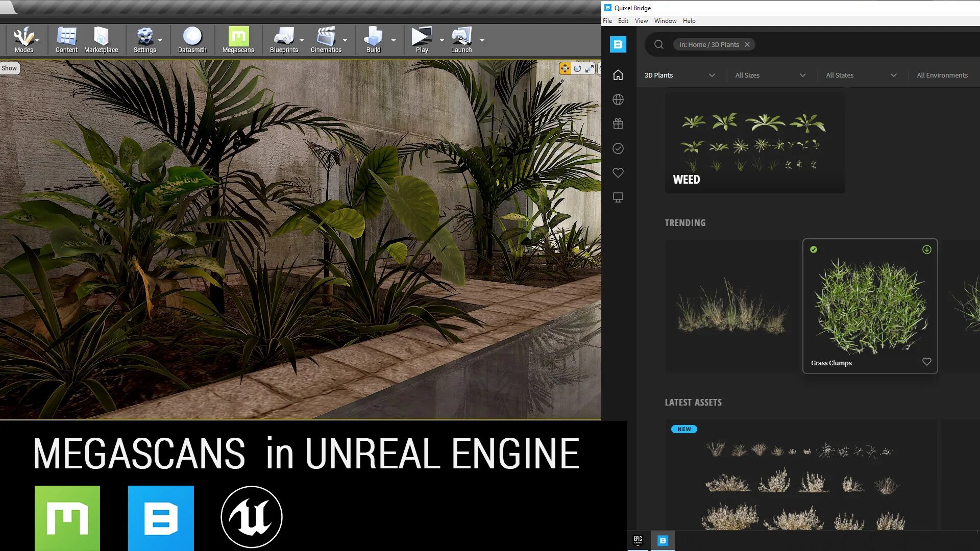Open the Edit menu in Bridge
The image size is (980, 551).
(623, 21)
